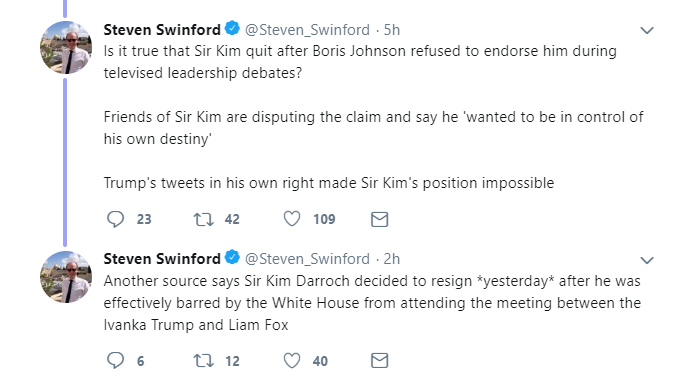Reply to the Ivanka Trump meeting tweet
Image resolution: width=695 pixels, height=378 pixels.
[116, 360]
